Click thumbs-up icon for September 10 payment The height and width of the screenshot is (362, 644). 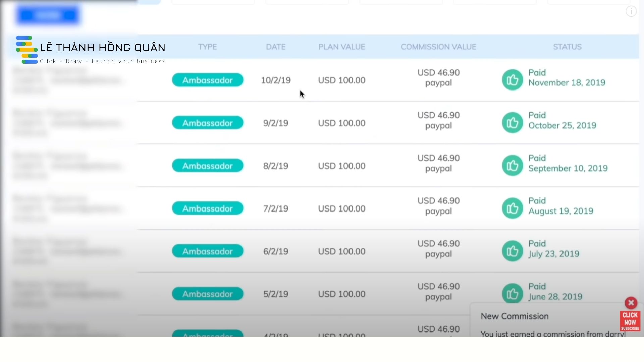[512, 165]
